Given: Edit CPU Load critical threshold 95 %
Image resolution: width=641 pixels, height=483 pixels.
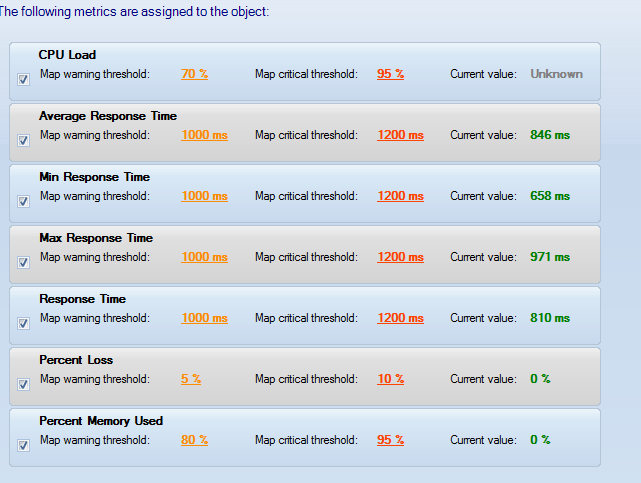Looking at the screenshot, I should [x=390, y=74].
